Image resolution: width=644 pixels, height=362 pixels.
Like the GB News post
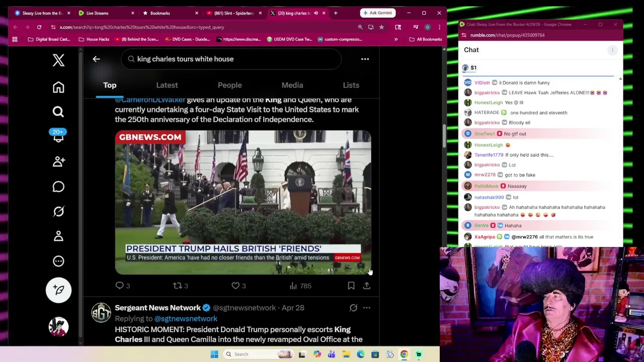click(238, 286)
